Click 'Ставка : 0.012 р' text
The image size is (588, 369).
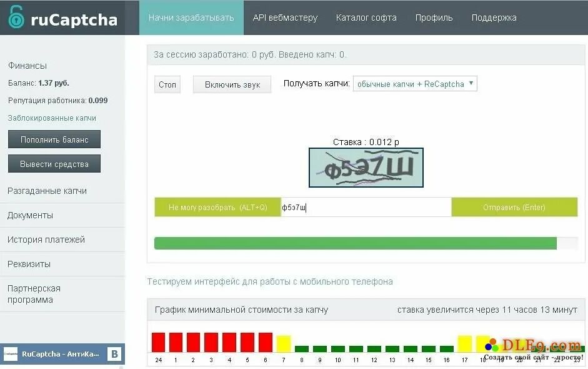pyautogui.click(x=366, y=142)
